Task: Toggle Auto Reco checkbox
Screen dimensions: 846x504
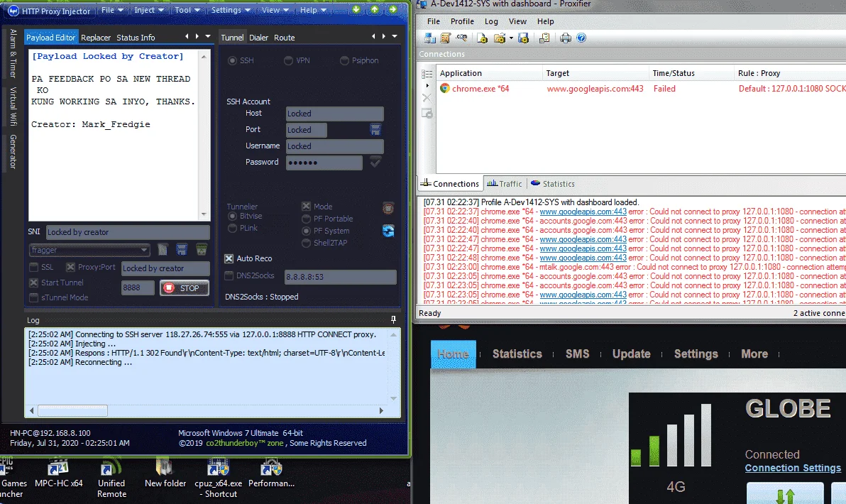Action: (x=229, y=258)
